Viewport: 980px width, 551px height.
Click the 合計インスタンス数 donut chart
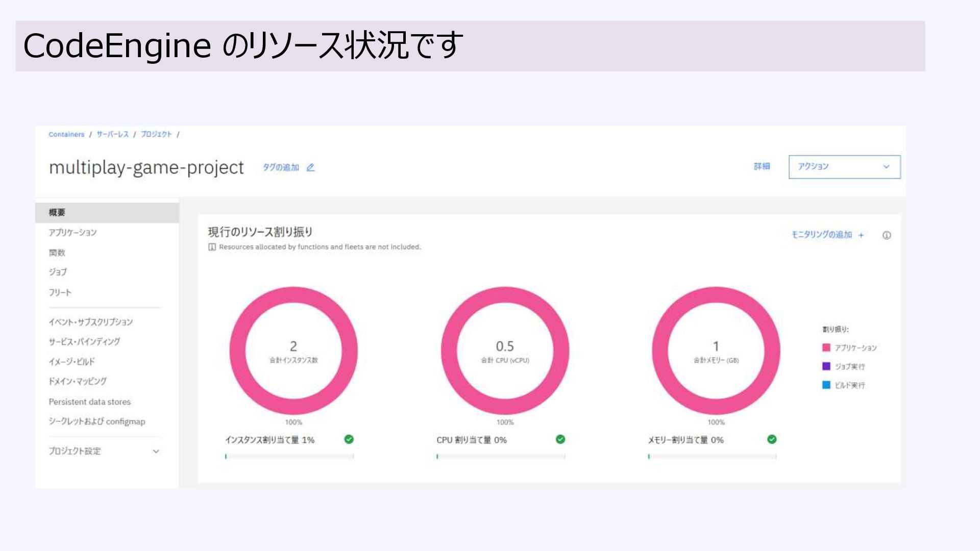293,350
